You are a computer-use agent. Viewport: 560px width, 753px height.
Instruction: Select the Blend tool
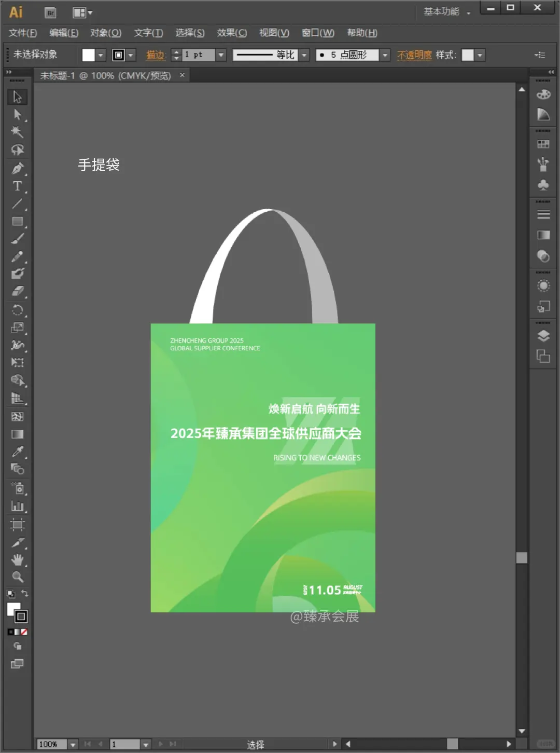click(x=17, y=470)
